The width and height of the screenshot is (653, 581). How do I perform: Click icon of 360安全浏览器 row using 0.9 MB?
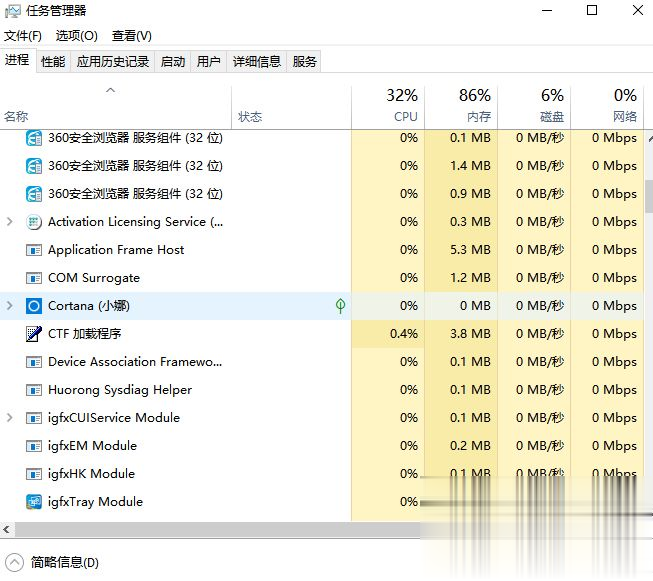pos(34,194)
